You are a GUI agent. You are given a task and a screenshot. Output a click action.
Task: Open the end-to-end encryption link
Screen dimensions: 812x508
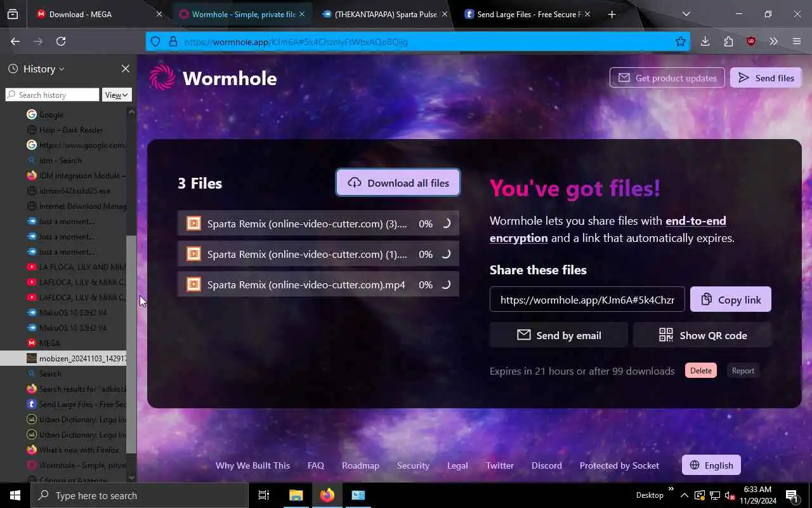click(608, 229)
